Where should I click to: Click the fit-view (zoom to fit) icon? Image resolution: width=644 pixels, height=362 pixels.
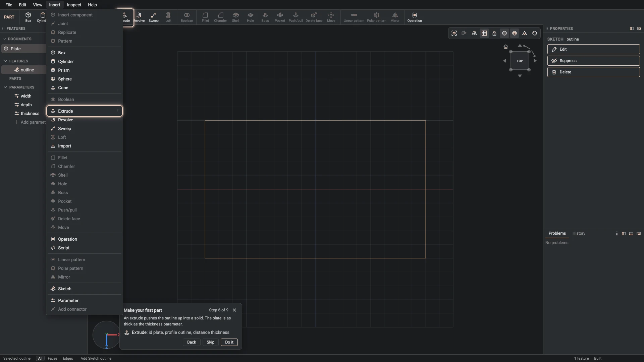point(454,33)
